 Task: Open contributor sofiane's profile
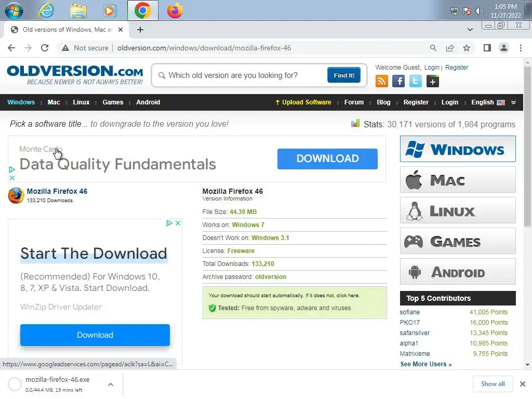click(x=409, y=312)
